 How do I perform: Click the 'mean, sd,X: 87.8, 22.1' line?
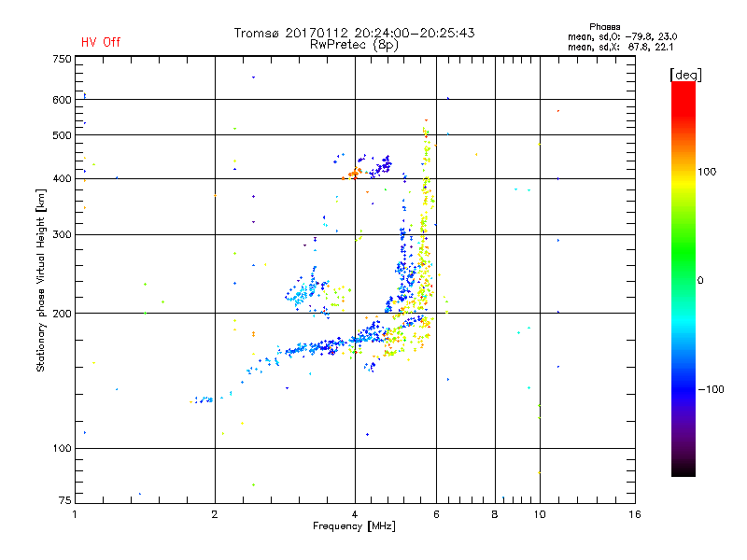(620, 48)
